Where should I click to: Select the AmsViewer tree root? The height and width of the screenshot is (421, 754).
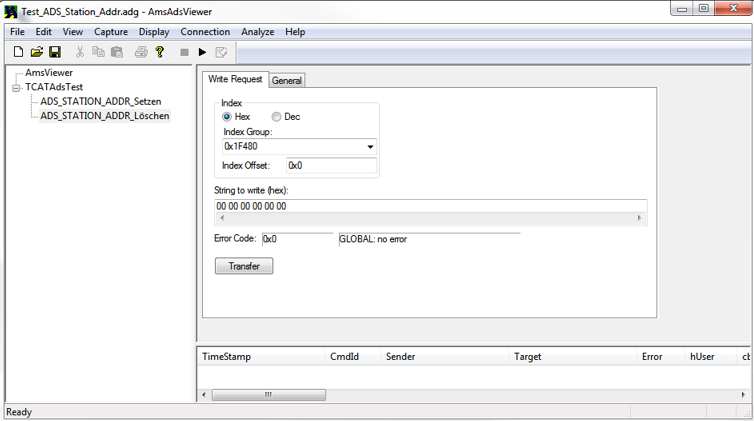coord(49,73)
